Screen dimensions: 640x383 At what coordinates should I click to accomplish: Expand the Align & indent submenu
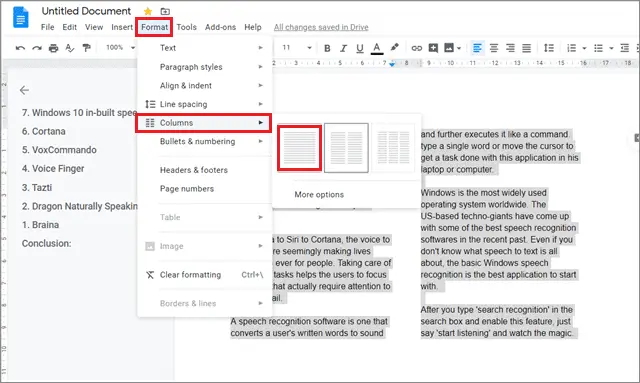[204, 85]
